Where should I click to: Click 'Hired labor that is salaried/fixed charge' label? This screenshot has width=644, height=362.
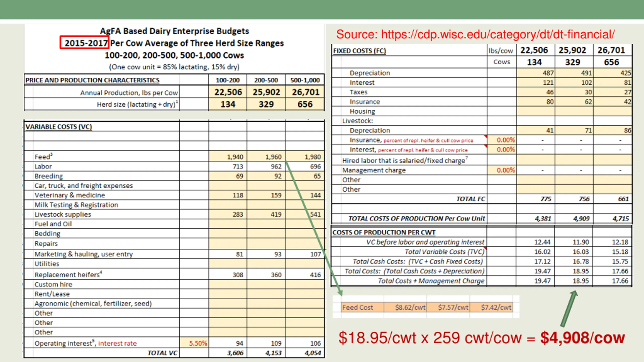coord(405,160)
